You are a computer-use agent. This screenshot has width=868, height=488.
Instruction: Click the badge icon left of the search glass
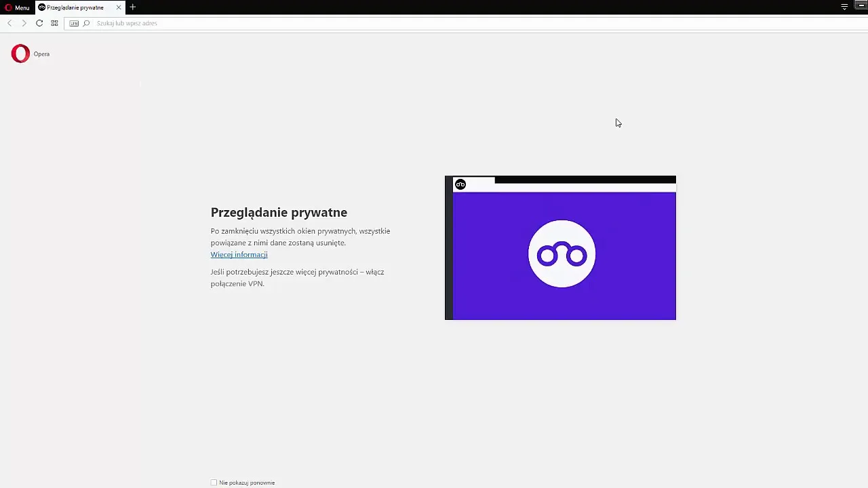[74, 23]
